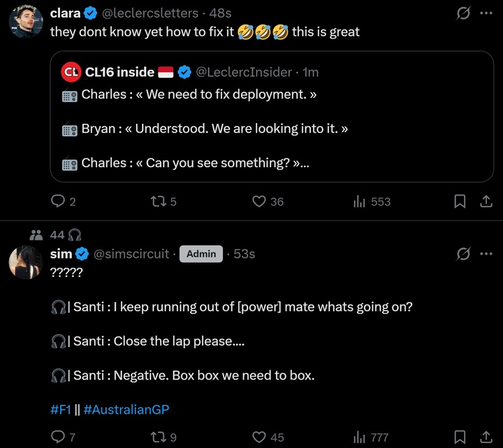Share sim's tweet

486,437
